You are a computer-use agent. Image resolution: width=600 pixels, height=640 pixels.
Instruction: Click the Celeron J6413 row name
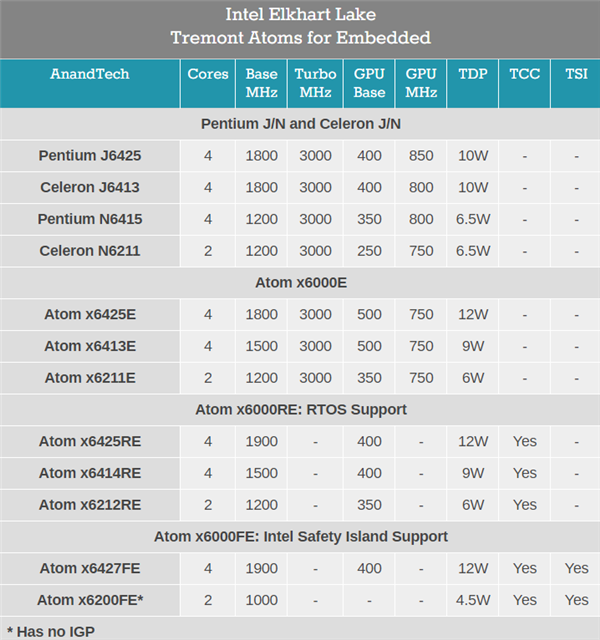(90, 187)
